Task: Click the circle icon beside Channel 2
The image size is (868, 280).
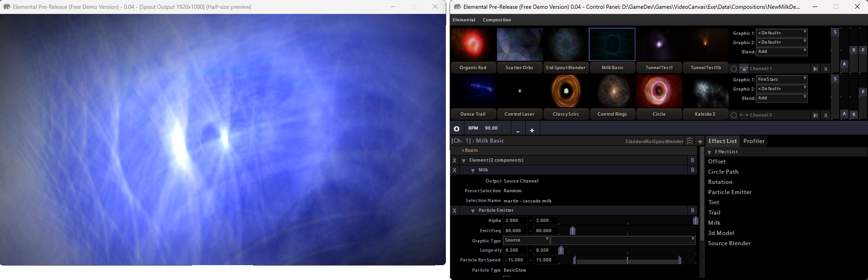Action: coord(734,115)
